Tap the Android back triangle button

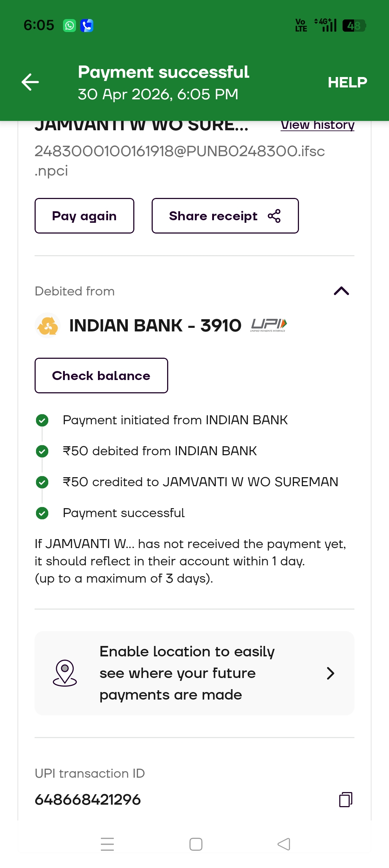point(284,844)
